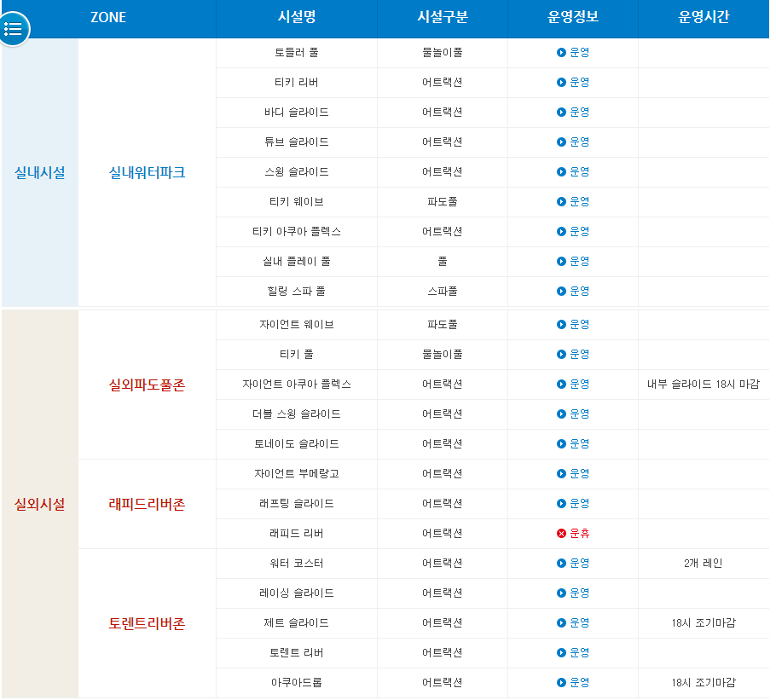Viewport: 776px width, 700px height.
Task: Click 18시 조기마감 note for 제트 슬라이드
Action: pos(704,622)
